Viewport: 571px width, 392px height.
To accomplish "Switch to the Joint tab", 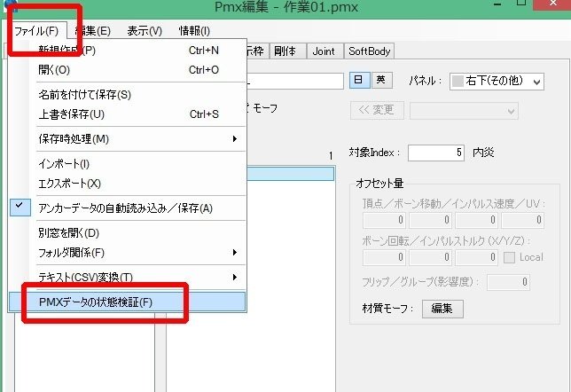I will (324, 51).
